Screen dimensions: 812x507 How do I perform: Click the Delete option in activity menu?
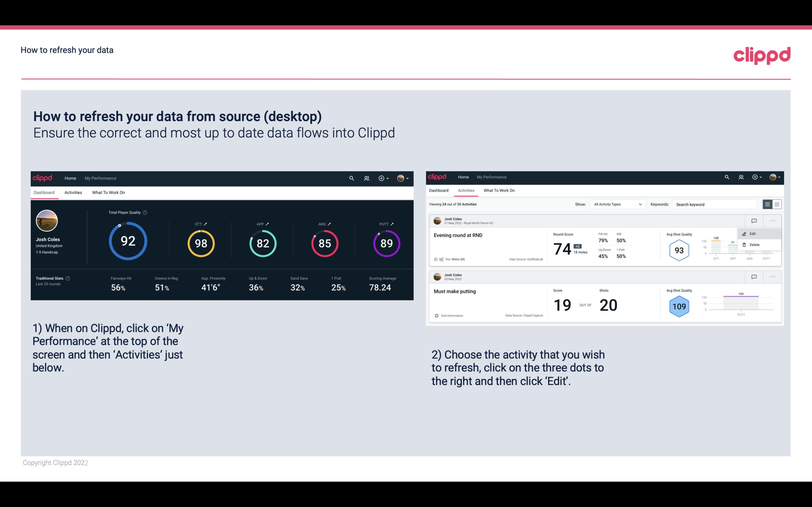tap(754, 245)
